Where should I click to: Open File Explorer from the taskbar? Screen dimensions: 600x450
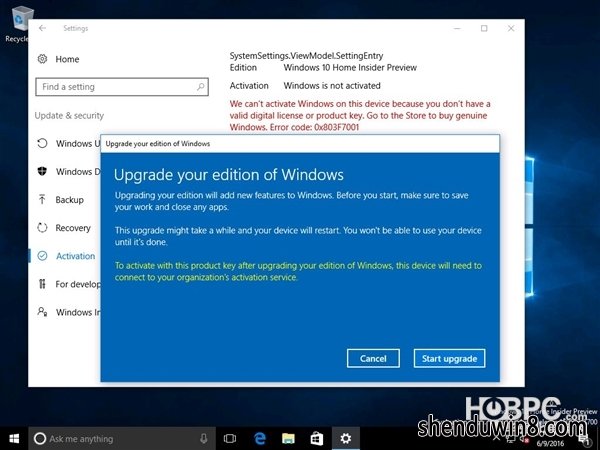tap(288, 439)
